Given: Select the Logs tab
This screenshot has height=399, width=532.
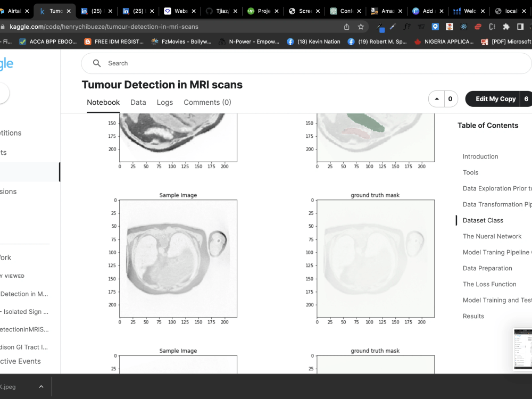Looking at the screenshot, I should pyautogui.click(x=165, y=103).
